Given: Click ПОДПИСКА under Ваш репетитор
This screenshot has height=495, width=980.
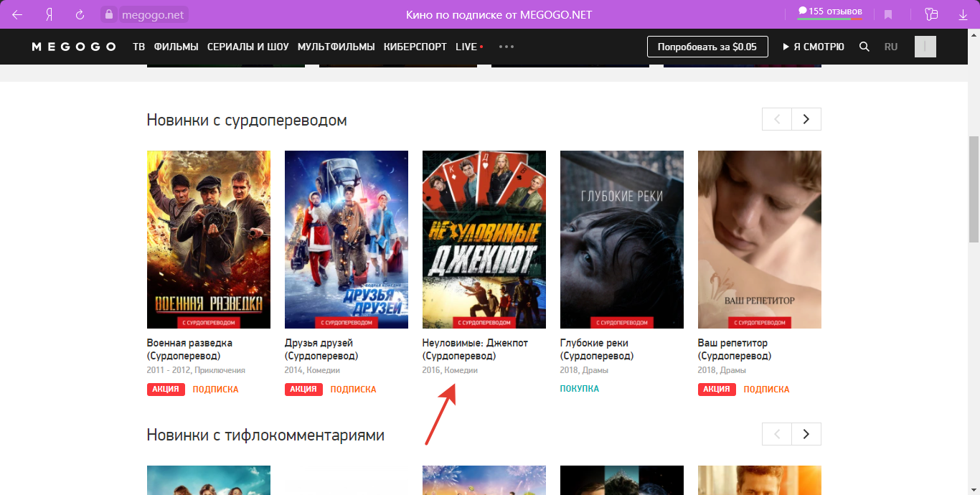Looking at the screenshot, I should click(766, 390).
